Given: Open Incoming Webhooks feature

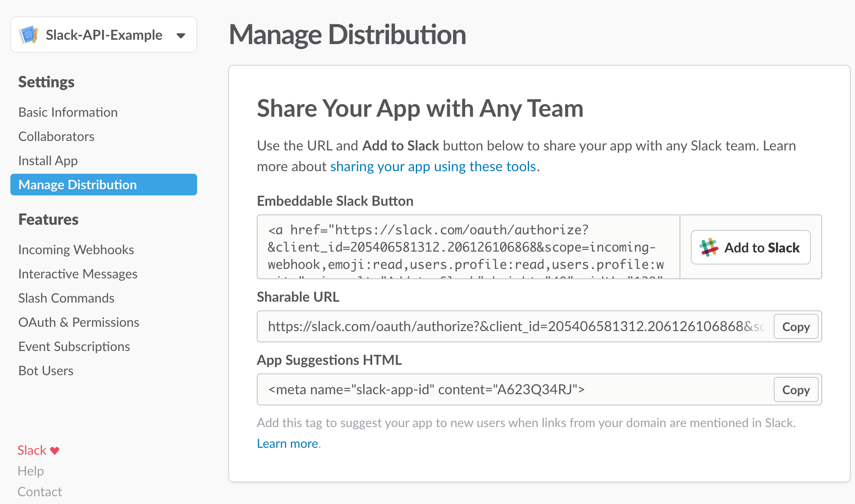Looking at the screenshot, I should pyautogui.click(x=76, y=250).
